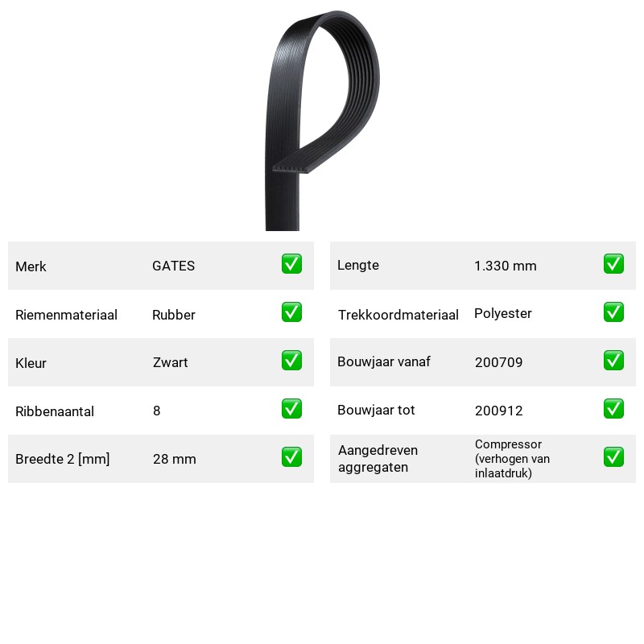The width and height of the screenshot is (644, 644).
Task: Click the 1.330 mm length value
Action: tap(506, 266)
